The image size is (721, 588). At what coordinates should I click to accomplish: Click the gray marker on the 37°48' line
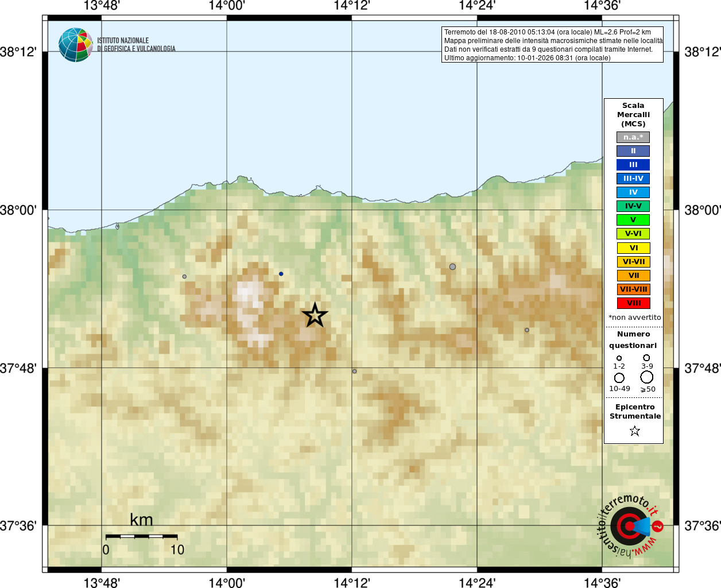pyautogui.click(x=354, y=372)
